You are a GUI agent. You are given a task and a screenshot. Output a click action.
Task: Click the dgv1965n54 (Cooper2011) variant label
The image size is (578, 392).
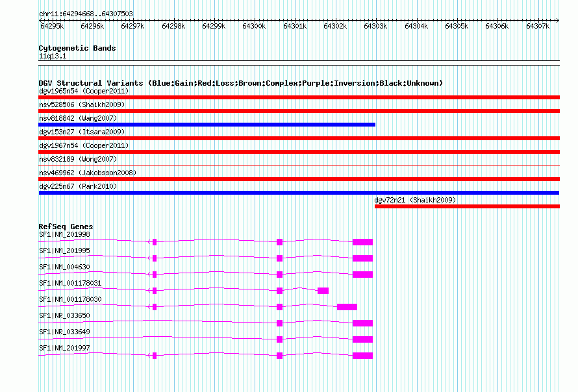pos(84,91)
